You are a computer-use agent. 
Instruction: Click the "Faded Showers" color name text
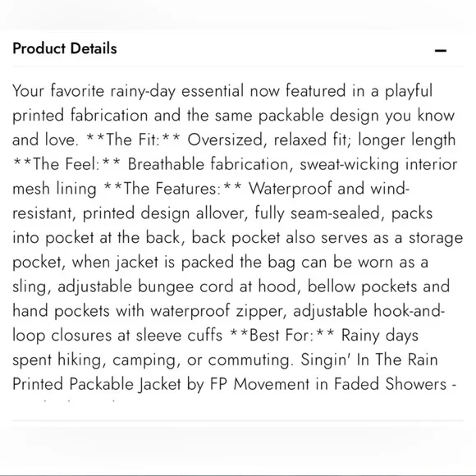click(390, 384)
